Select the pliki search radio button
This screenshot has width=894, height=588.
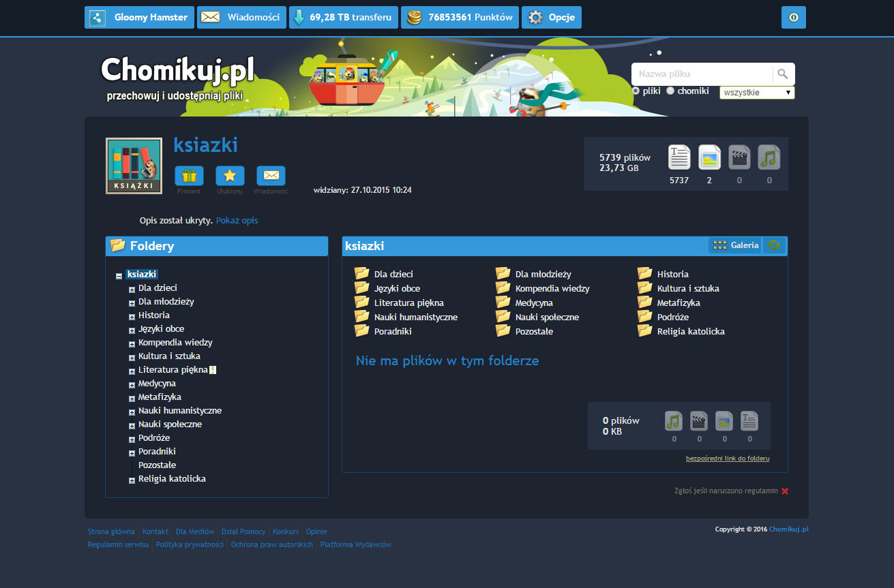(x=636, y=91)
